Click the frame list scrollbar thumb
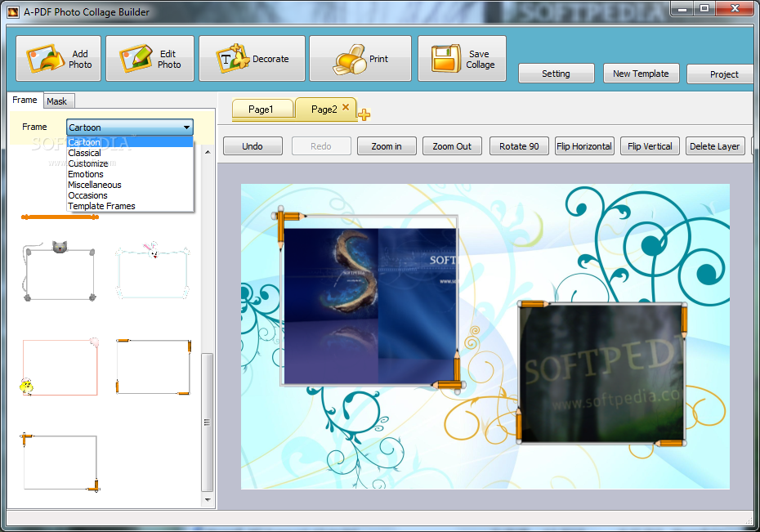 (208, 422)
